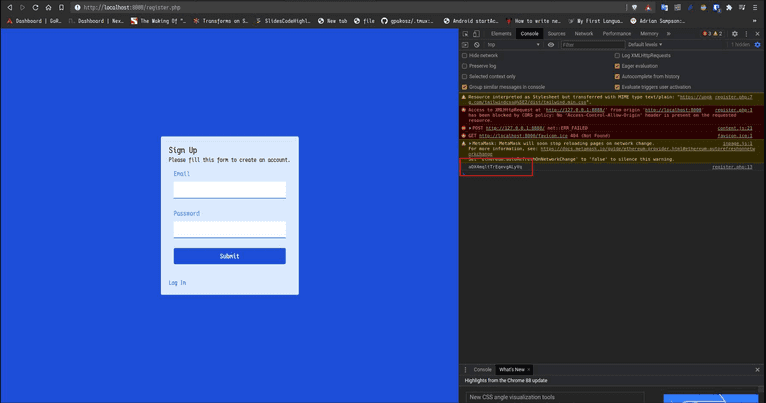The image size is (766, 403).
Task: Clear the console with the clear icon
Action: 476,45
